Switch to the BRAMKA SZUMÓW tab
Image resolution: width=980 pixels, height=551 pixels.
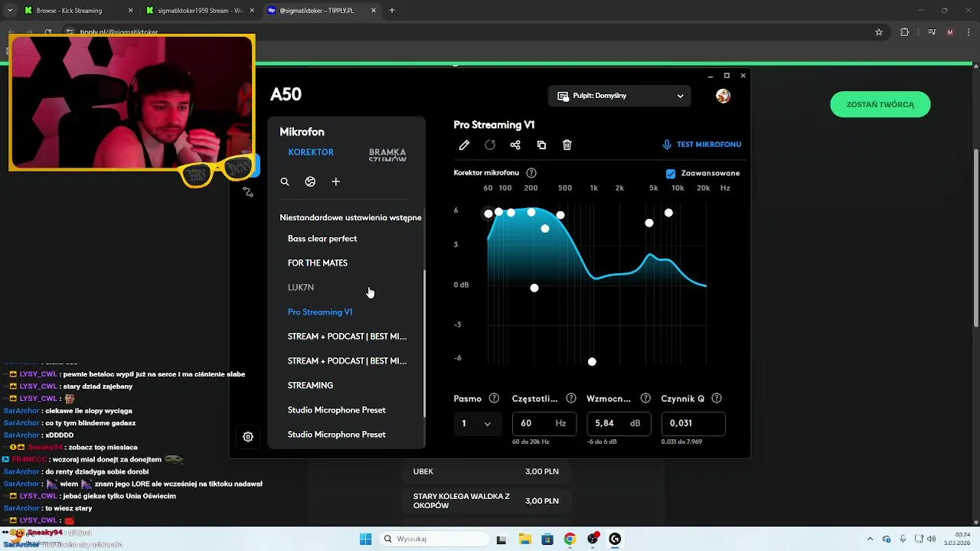[387, 155]
